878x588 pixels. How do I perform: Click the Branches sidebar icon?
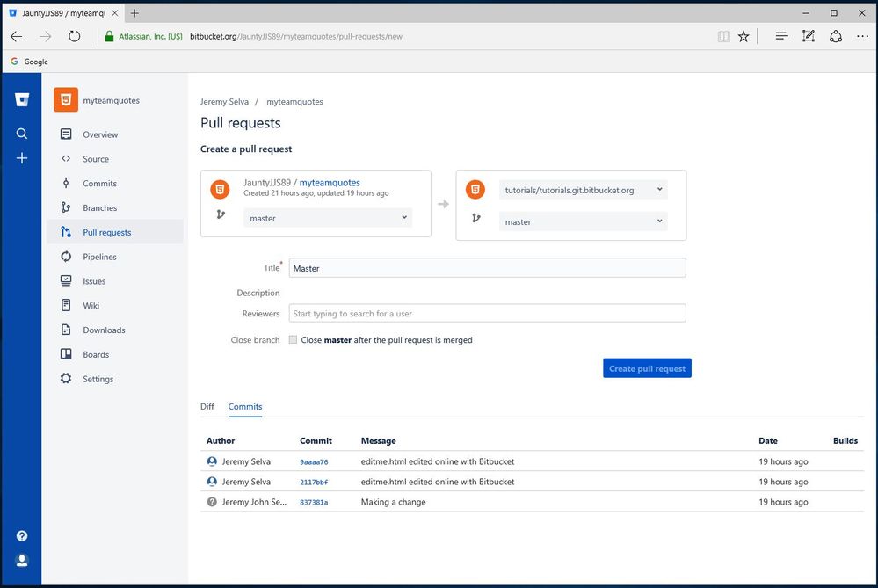tap(66, 207)
